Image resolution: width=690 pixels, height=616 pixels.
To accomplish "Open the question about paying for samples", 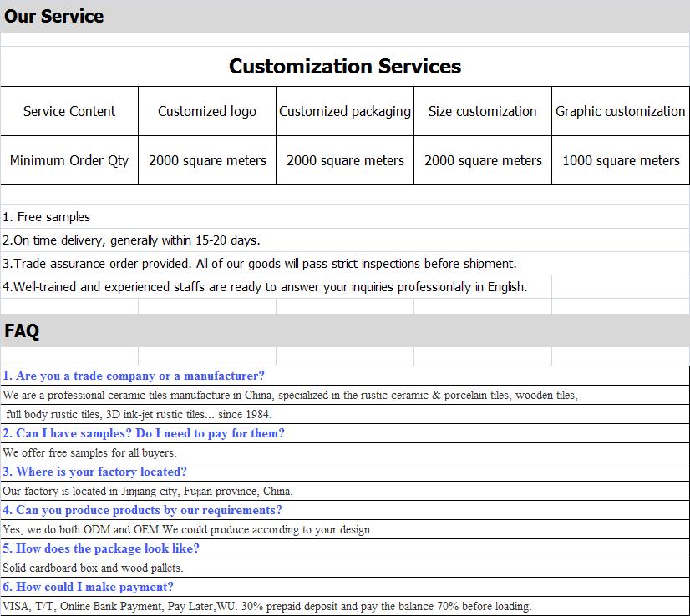I will 144,433.
